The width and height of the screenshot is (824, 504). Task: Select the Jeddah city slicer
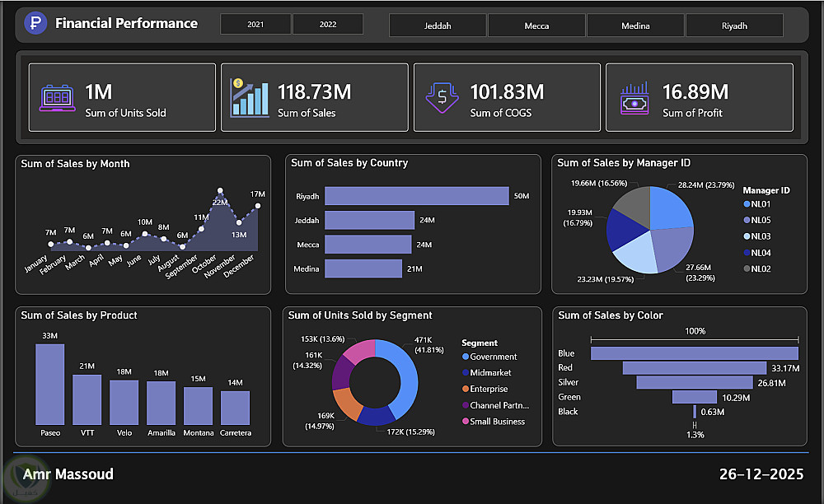(438, 26)
